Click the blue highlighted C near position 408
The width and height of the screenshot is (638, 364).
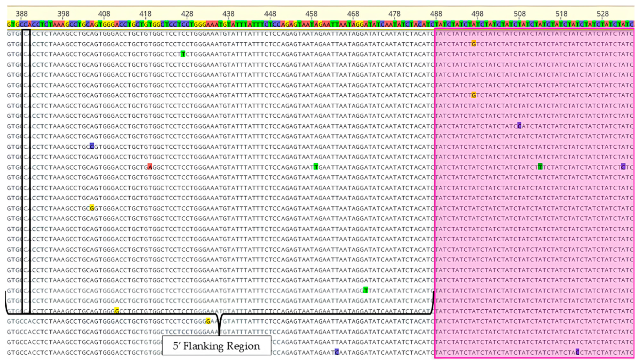[92, 146]
